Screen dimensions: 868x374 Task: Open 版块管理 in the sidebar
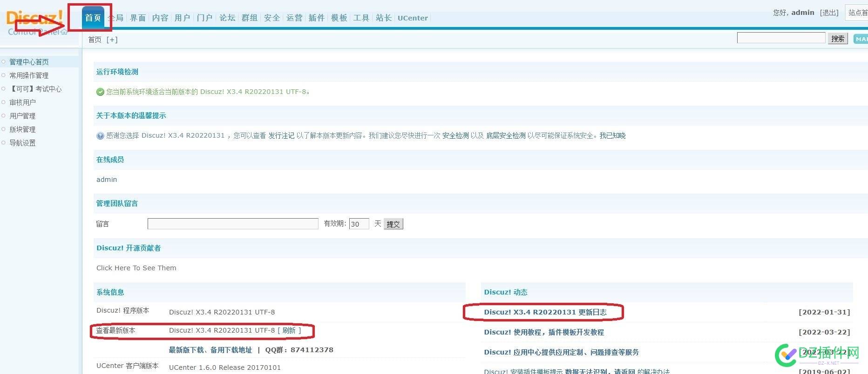pos(22,129)
